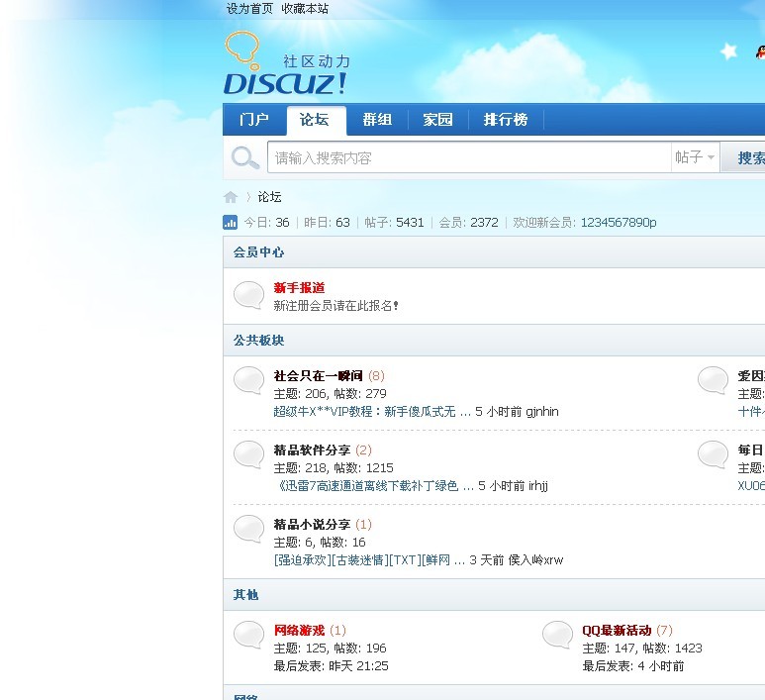This screenshot has width=765, height=700.
Task: Click bubble icon beside forum starting 每日
Action: tap(713, 454)
